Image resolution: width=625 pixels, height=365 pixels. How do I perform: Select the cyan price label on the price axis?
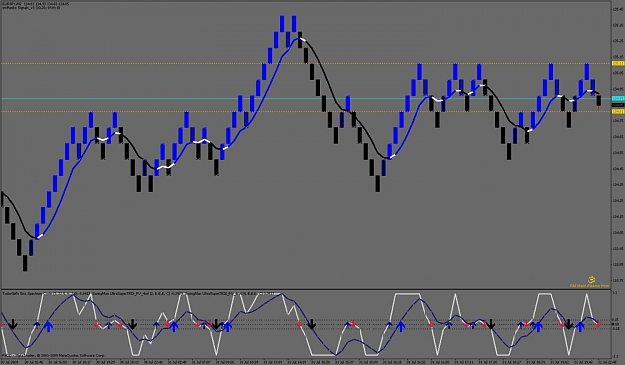(618, 98)
